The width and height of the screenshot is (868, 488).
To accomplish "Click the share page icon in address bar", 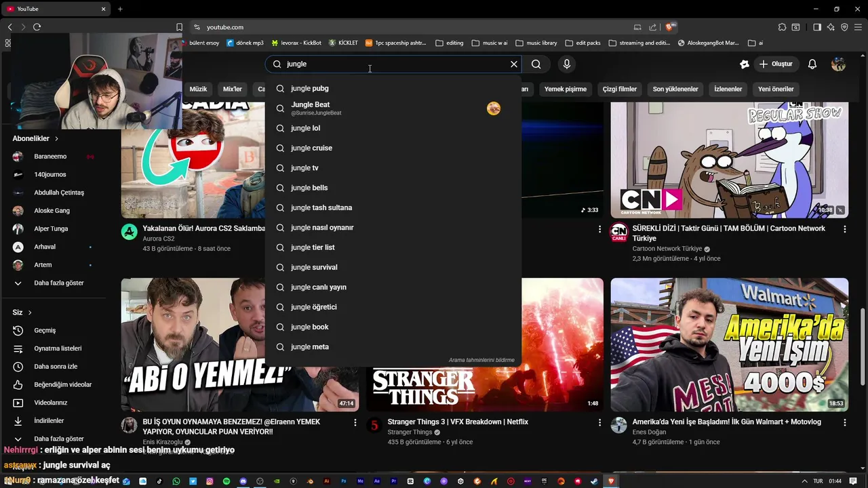I will point(652,27).
